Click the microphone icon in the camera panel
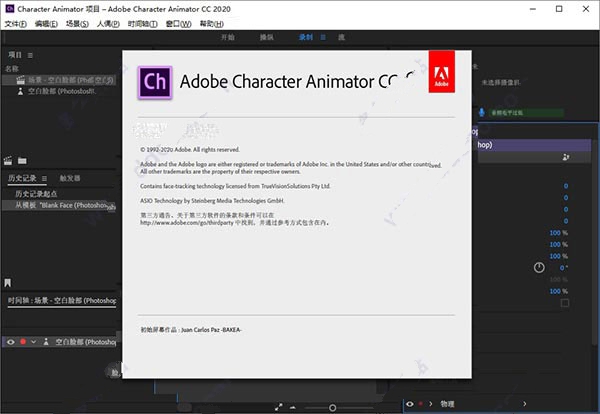This screenshot has width=600, height=414. [x=481, y=112]
